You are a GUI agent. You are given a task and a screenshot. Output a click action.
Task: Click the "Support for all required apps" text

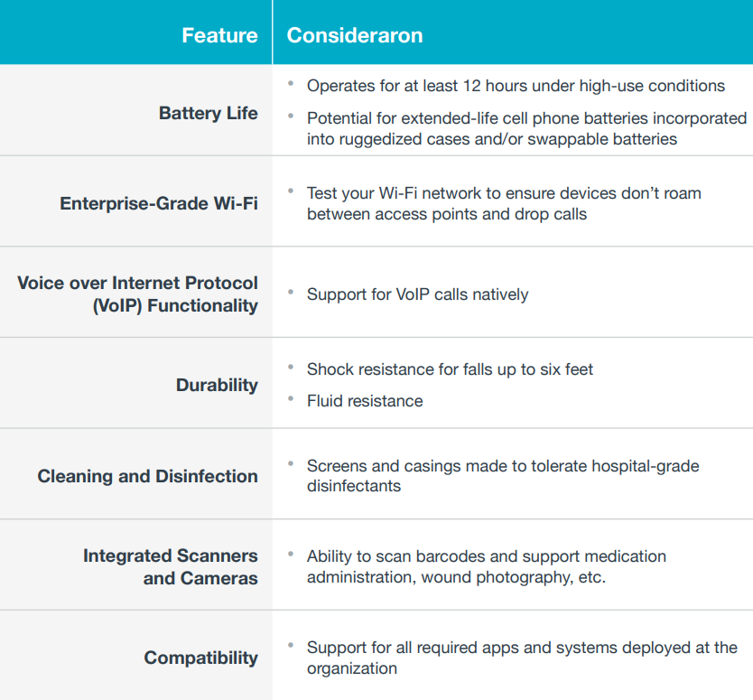tap(521, 658)
